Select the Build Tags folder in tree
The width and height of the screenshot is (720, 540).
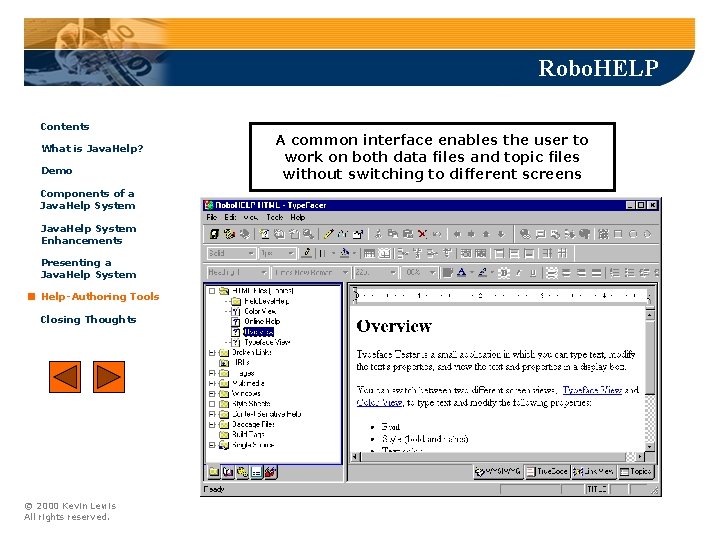click(x=248, y=434)
